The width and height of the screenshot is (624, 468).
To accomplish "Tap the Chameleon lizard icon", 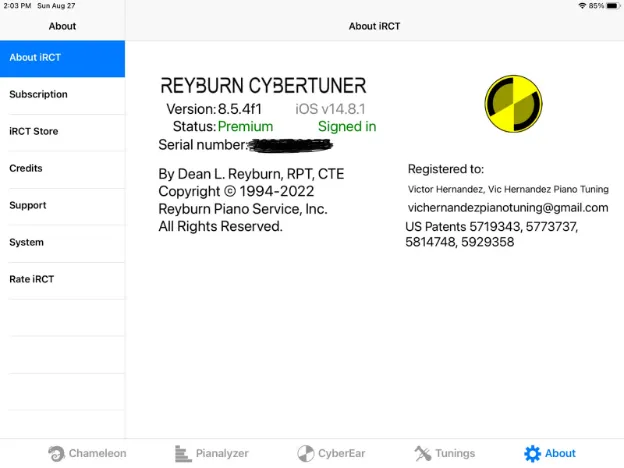I will coord(57,453).
